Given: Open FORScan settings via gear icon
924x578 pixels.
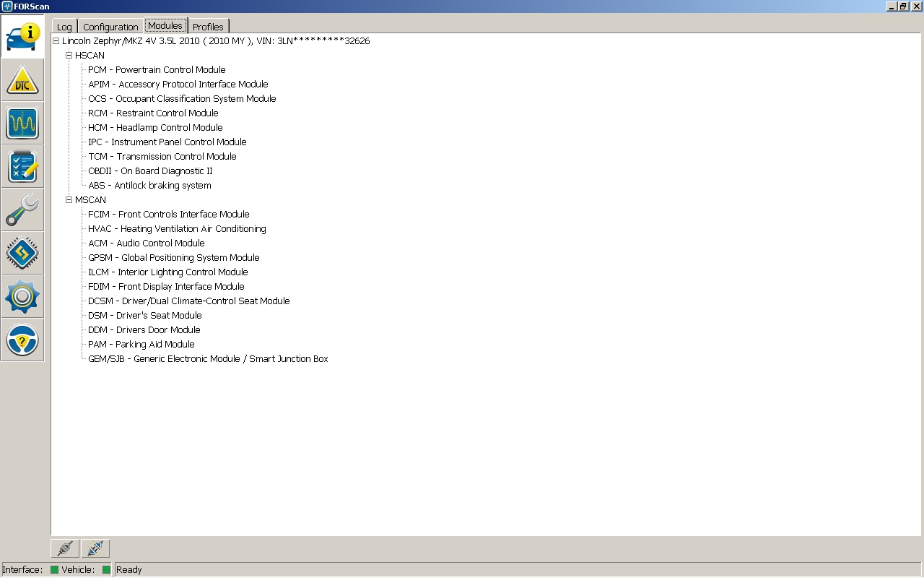Looking at the screenshot, I should (x=22, y=296).
